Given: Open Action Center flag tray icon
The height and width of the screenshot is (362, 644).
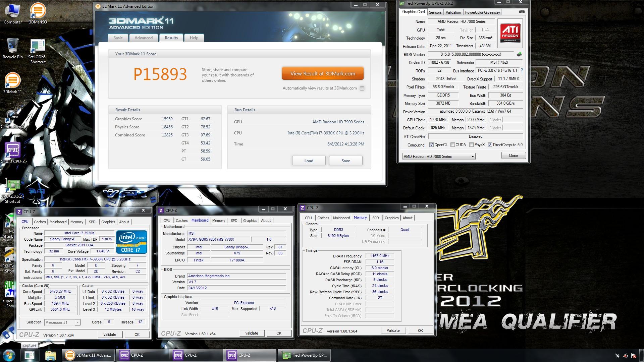Looking at the screenshot, I should tap(634, 356).
